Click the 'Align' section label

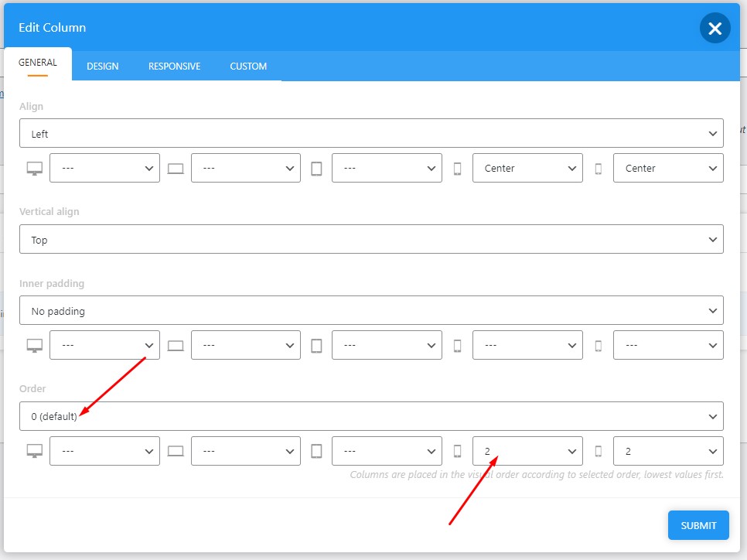tap(32, 106)
